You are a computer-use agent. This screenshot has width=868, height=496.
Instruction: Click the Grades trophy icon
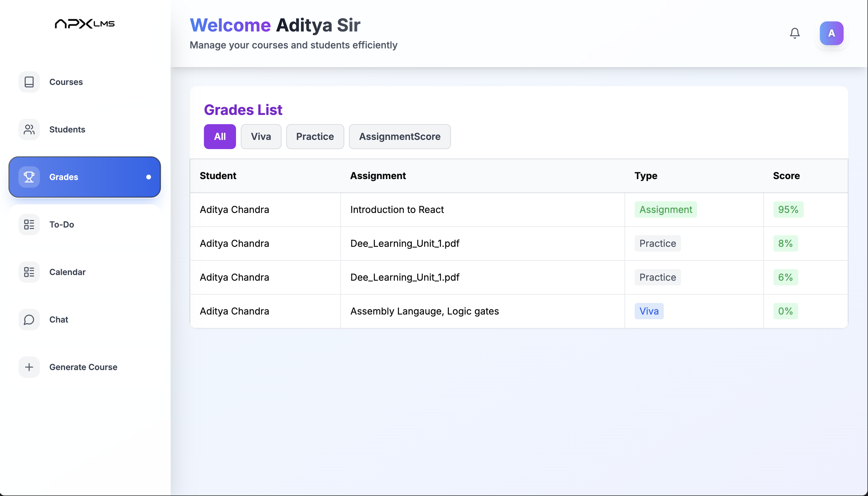click(x=29, y=177)
